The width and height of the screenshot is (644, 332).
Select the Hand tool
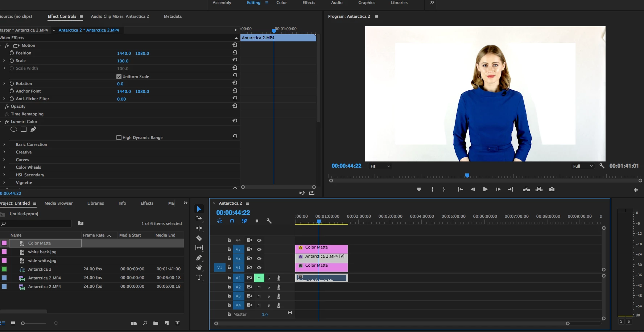[199, 267]
